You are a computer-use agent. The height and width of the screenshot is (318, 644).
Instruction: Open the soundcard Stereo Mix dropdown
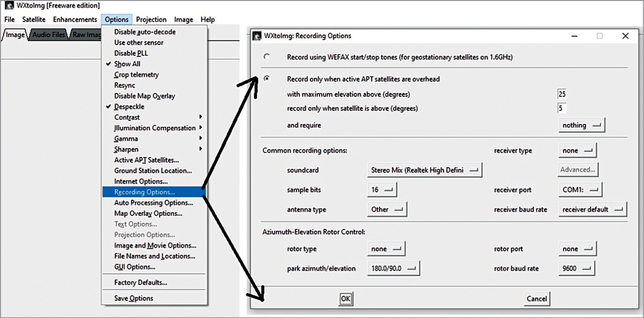click(x=424, y=170)
